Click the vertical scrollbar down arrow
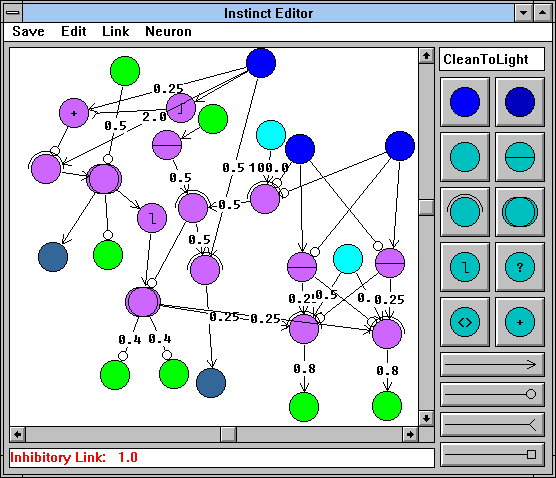This screenshot has height=478, width=556. [x=426, y=418]
